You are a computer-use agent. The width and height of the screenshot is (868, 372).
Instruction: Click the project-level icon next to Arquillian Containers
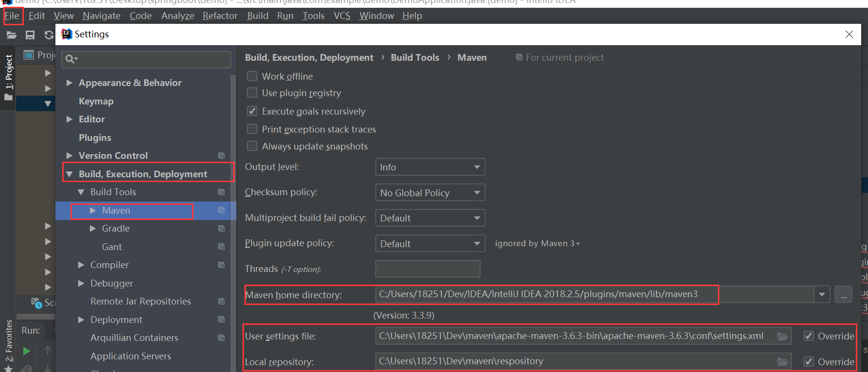coord(222,338)
